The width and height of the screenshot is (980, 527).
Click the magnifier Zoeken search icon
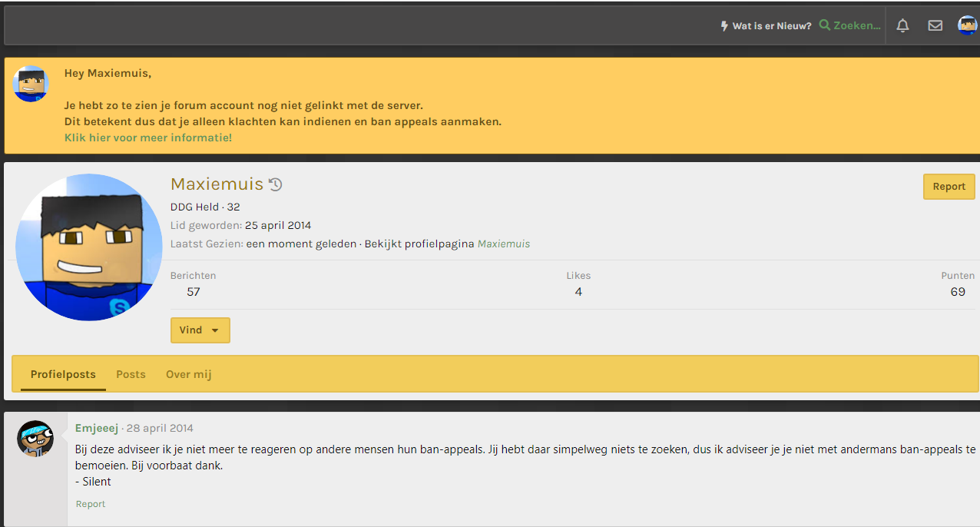pos(825,25)
